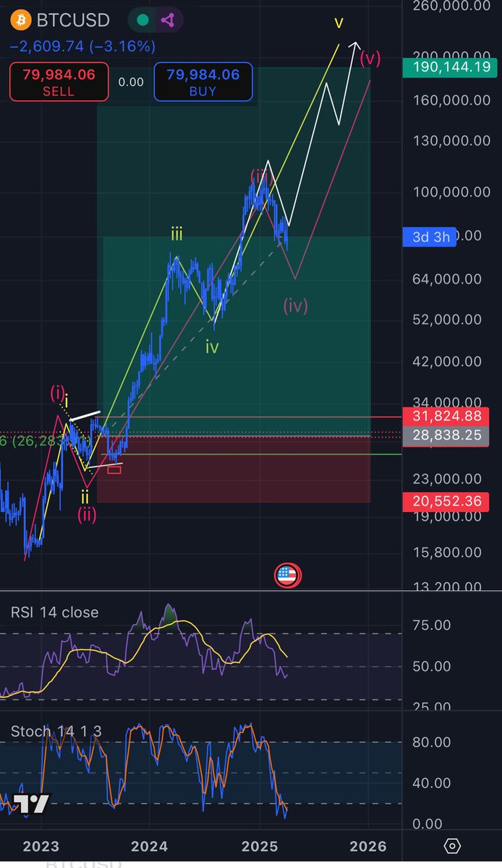The image size is (502, 868).
Task: Tap the Bitcoin symbol logo icon
Action: coord(22,19)
